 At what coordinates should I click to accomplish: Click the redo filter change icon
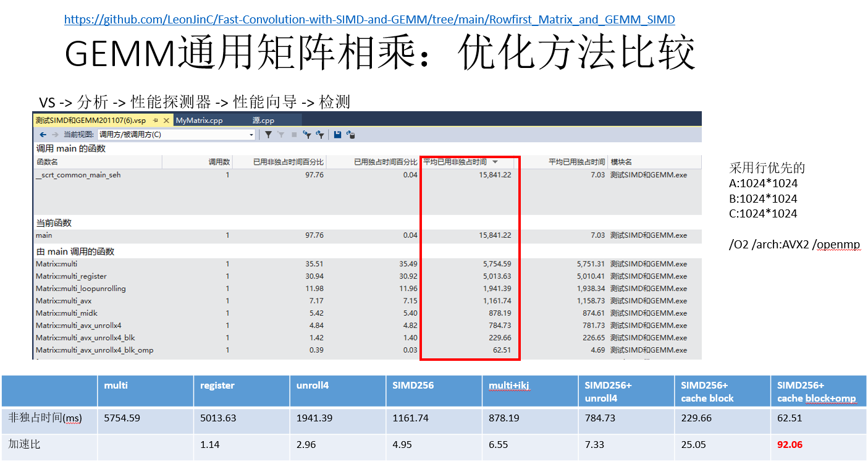coord(320,135)
